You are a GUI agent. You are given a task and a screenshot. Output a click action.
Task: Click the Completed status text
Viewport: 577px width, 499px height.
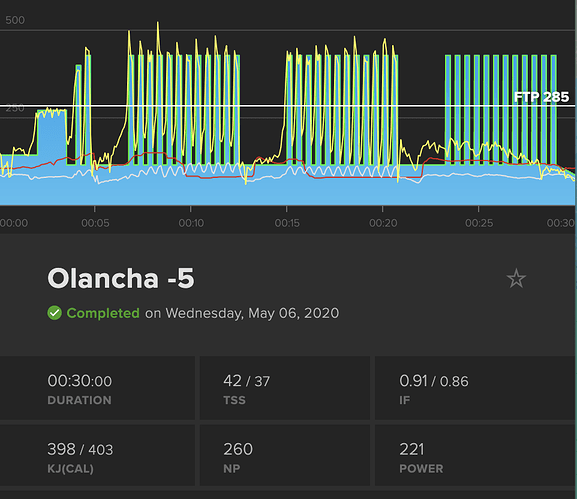pyautogui.click(x=103, y=313)
